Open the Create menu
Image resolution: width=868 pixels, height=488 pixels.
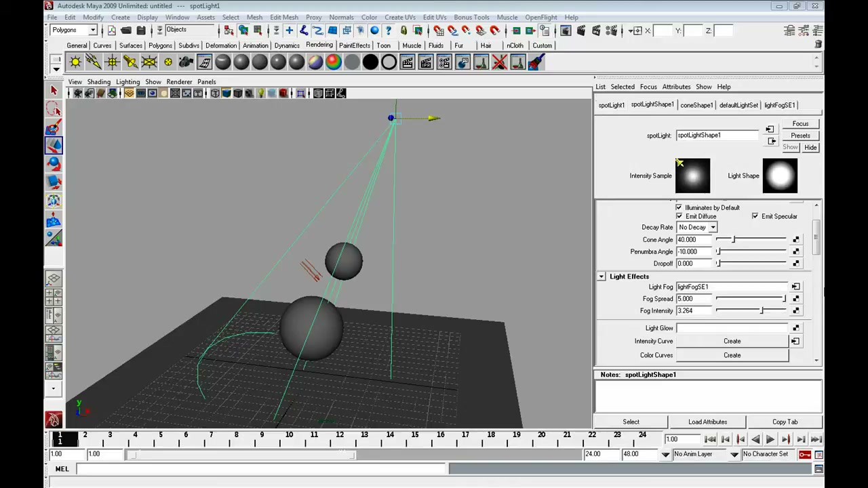120,17
